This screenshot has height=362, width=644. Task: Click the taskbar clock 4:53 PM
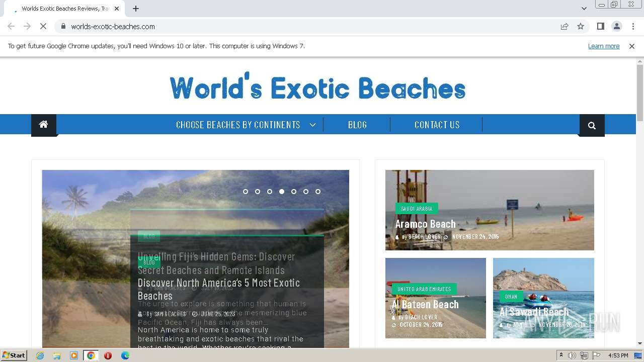pos(617,355)
